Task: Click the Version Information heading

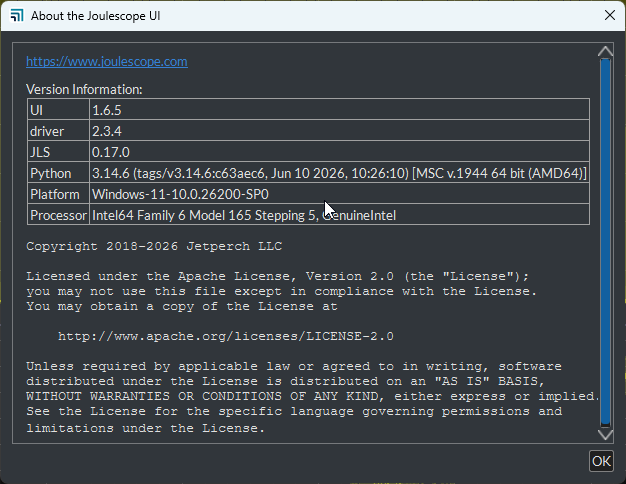Action: click(84, 89)
